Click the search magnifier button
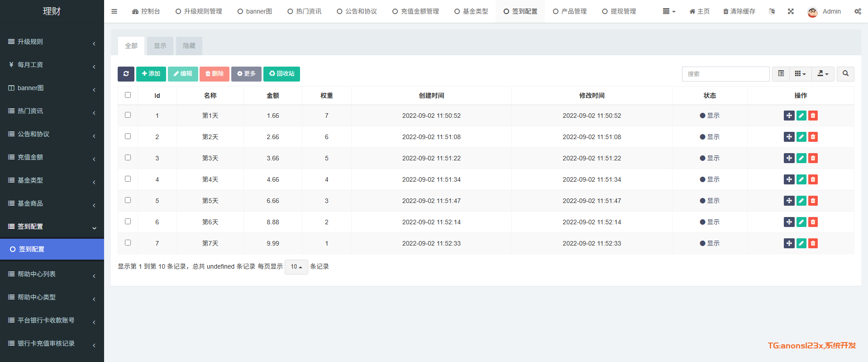Screen dimensions: 868x362 (845, 74)
